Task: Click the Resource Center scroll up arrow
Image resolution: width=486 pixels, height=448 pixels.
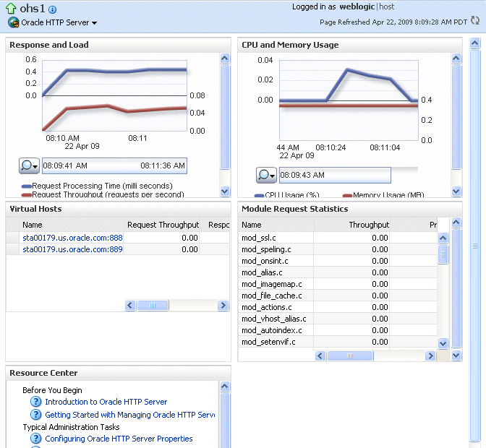Action: [x=225, y=387]
